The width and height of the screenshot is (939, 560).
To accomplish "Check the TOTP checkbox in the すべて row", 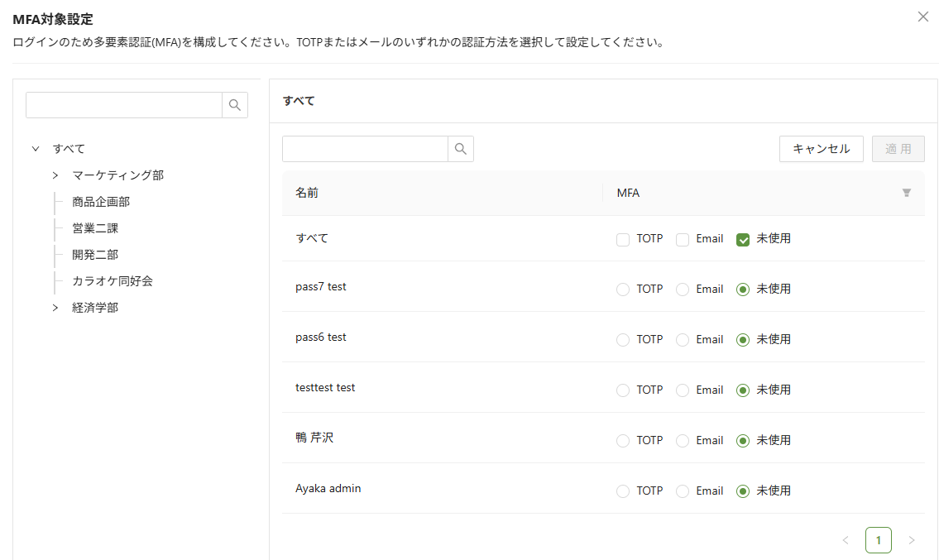I will [623, 240].
